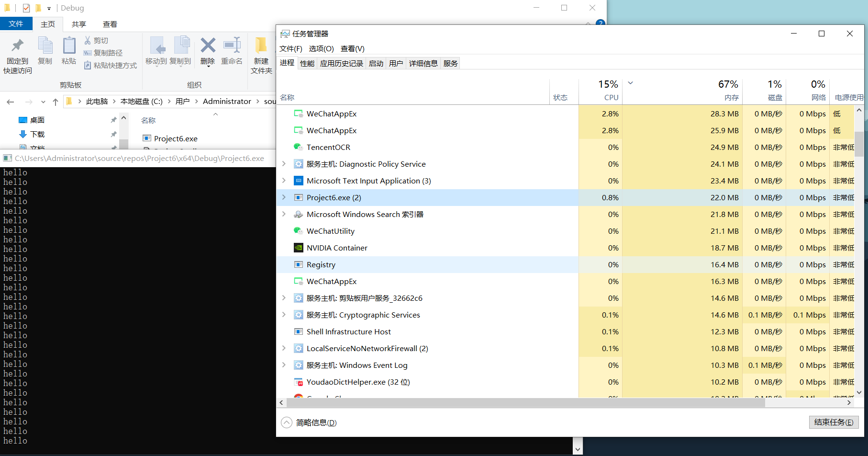Switch to the Details tab
Viewport: 868px width, 456px height.
click(423, 63)
